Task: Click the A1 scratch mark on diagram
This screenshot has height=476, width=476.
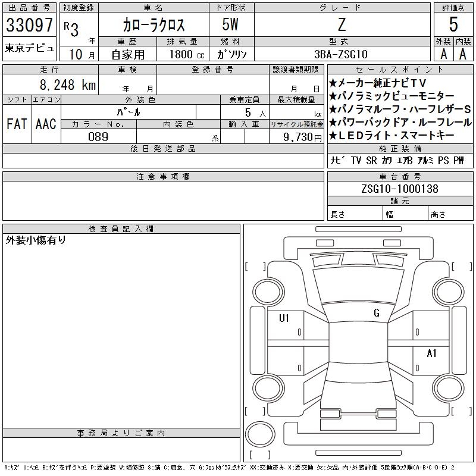Action: click(431, 353)
